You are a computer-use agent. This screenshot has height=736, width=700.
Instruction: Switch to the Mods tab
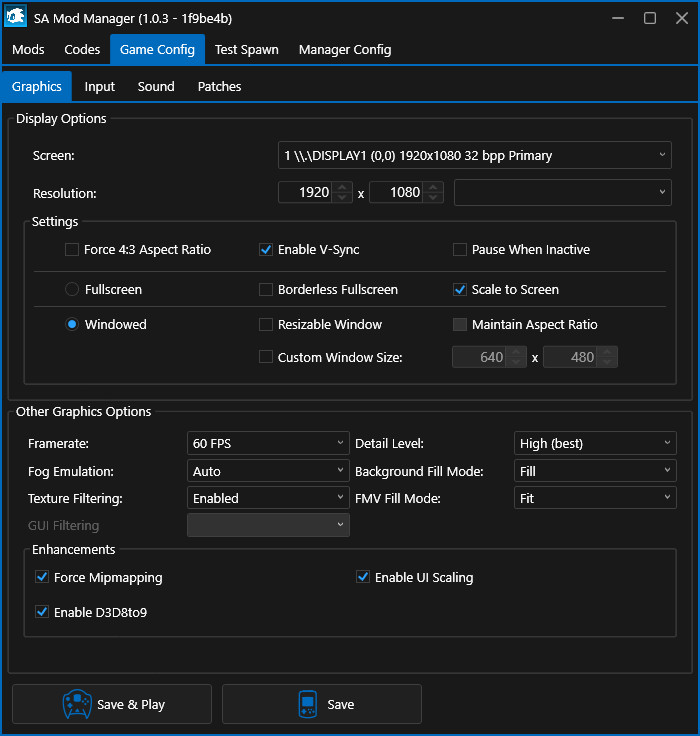click(x=28, y=50)
